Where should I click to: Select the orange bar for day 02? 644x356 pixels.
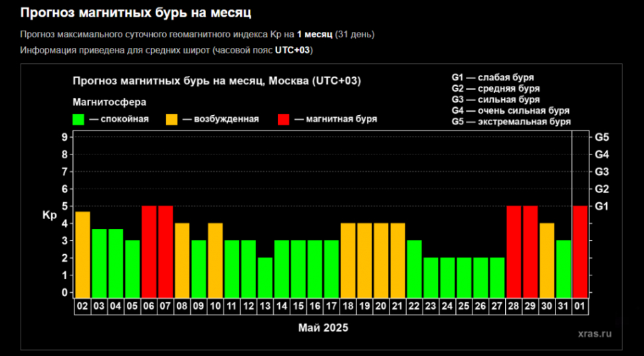[82, 254]
